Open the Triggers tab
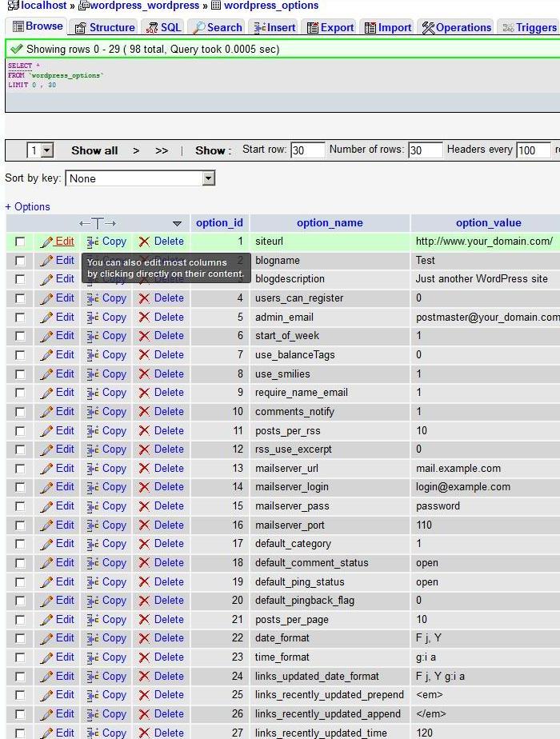This screenshot has width=560, height=739. pos(530,27)
